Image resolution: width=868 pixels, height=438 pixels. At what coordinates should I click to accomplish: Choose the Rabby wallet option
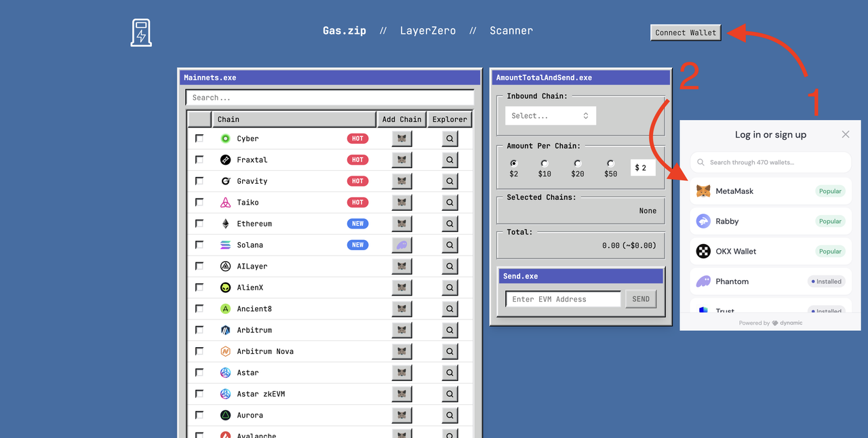click(x=770, y=221)
